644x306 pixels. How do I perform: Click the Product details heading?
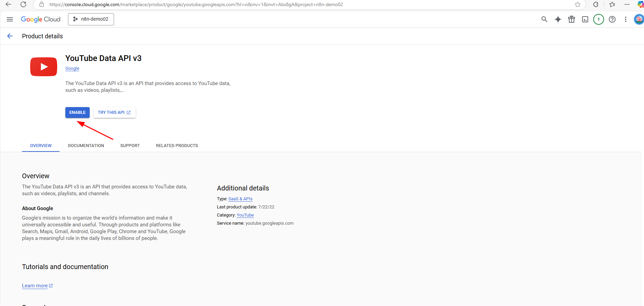(42, 36)
